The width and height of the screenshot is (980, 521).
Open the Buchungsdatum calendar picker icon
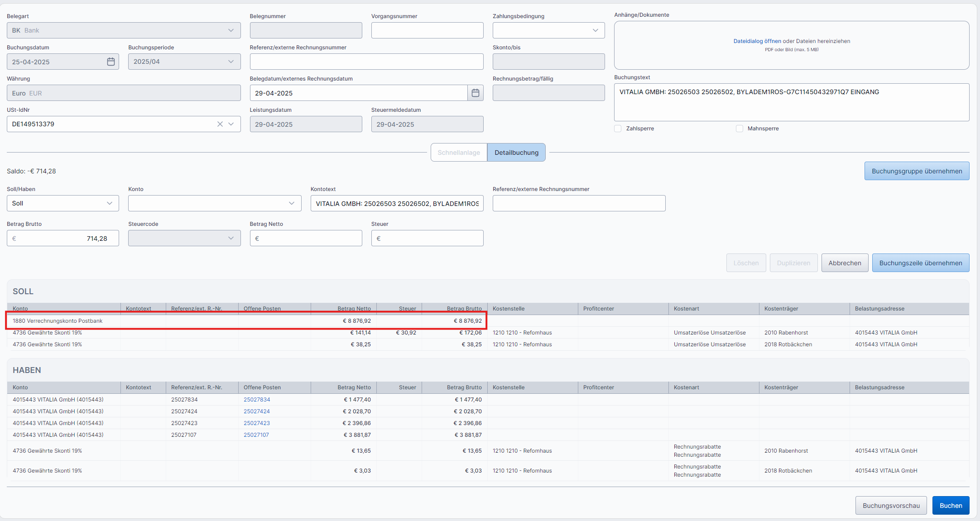coord(110,62)
